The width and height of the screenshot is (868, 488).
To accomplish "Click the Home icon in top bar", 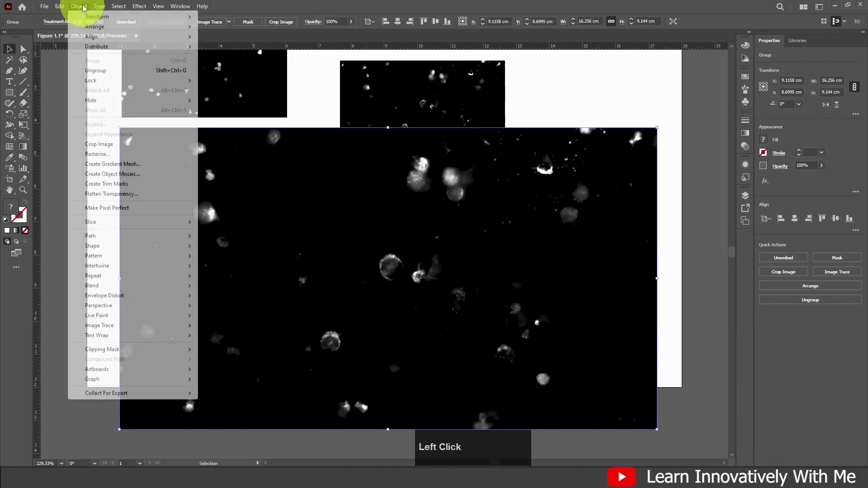I will click(22, 7).
